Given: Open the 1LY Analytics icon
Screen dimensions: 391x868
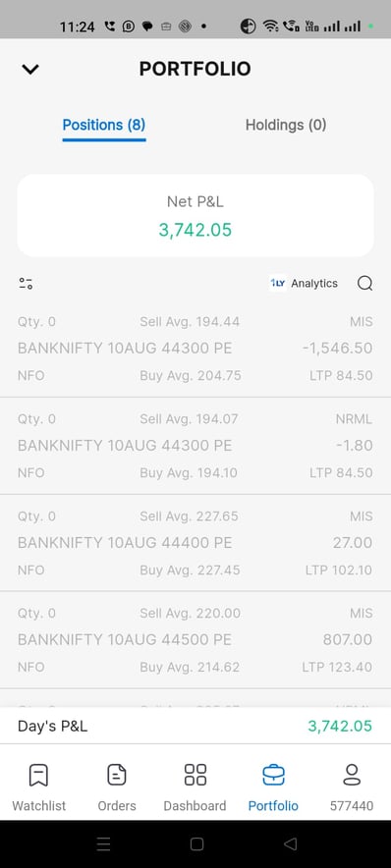Looking at the screenshot, I should coord(278,283).
